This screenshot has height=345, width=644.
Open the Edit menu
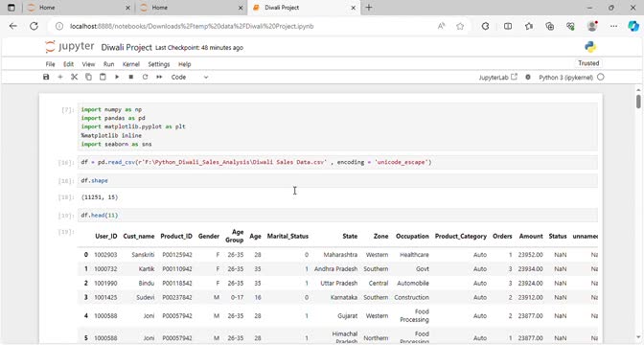click(x=68, y=64)
